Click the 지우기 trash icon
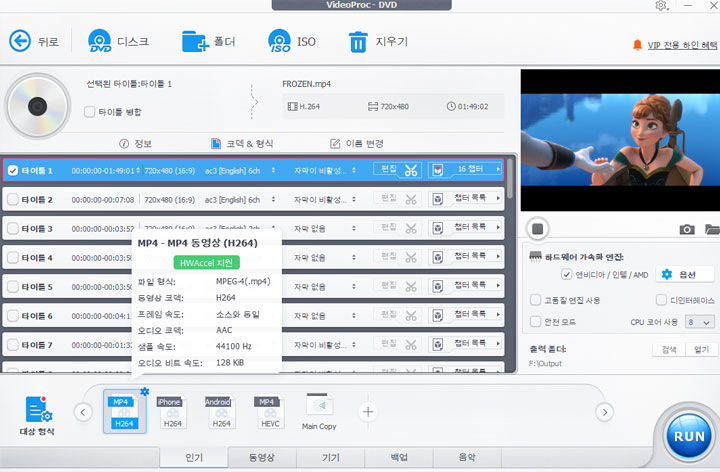The height and width of the screenshot is (472, 720). (x=358, y=42)
